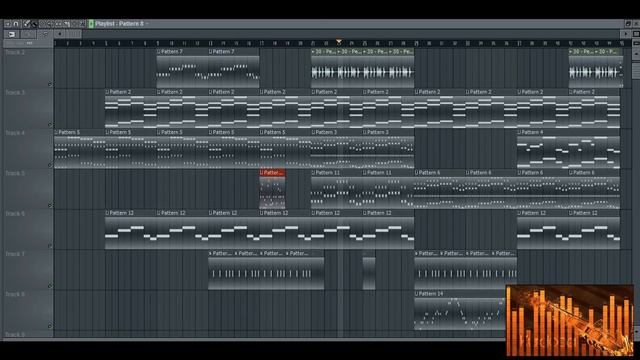The width and height of the screenshot is (640, 360).
Task: Select the Track 5 label
Action: click(15, 173)
